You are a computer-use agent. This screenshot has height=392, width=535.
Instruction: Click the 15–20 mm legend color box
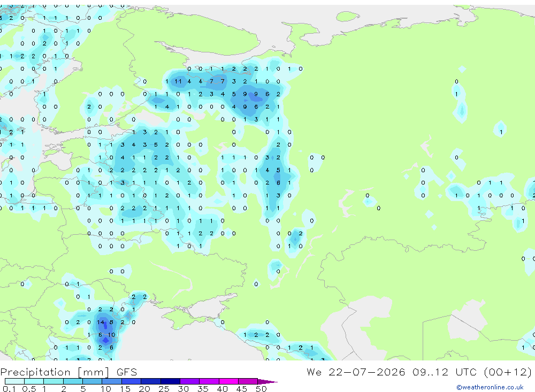pos(132,381)
